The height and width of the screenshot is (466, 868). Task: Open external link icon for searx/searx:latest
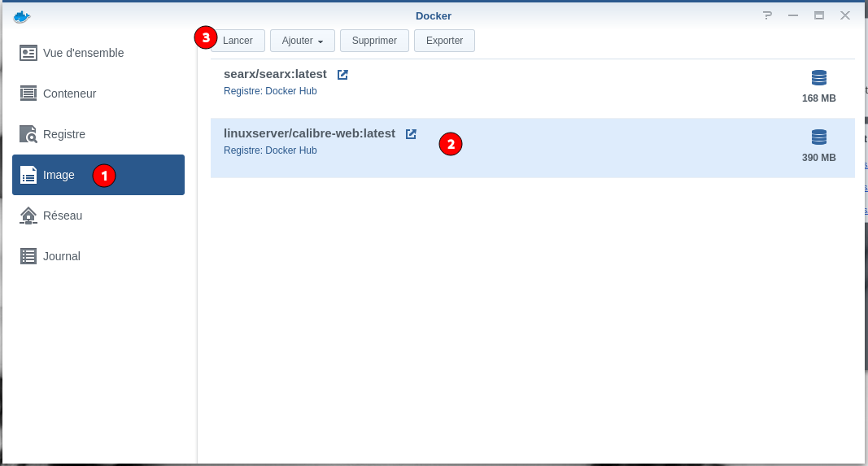coord(342,75)
